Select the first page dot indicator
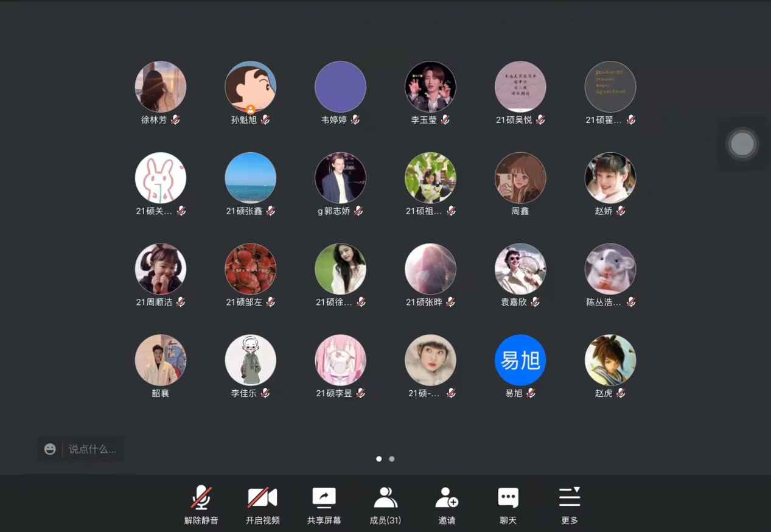This screenshot has width=771, height=532. (379, 459)
